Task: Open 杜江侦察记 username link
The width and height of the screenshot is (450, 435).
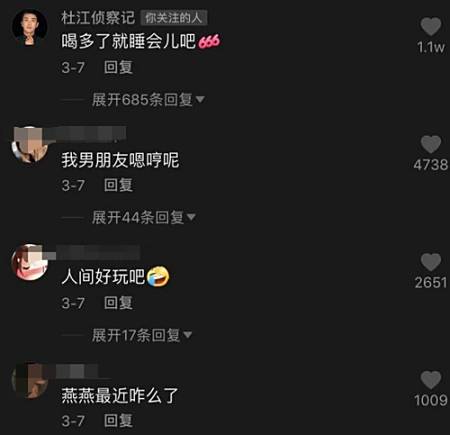Action: tap(98, 18)
